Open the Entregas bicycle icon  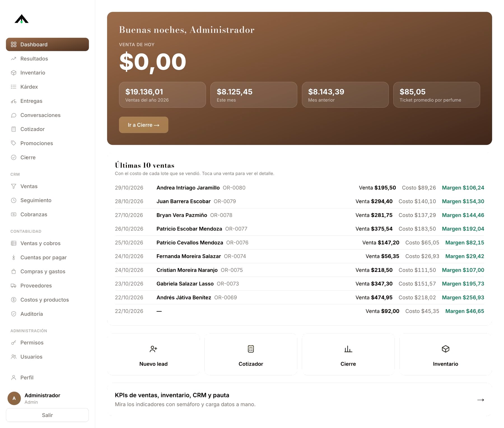point(13,101)
